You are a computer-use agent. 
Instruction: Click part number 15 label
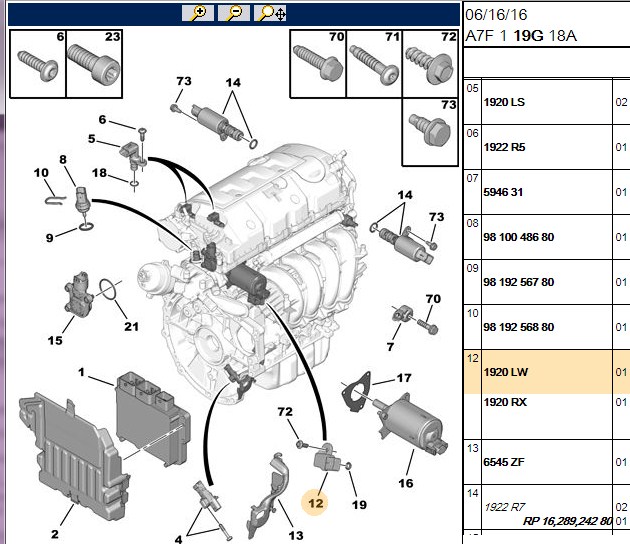55,340
